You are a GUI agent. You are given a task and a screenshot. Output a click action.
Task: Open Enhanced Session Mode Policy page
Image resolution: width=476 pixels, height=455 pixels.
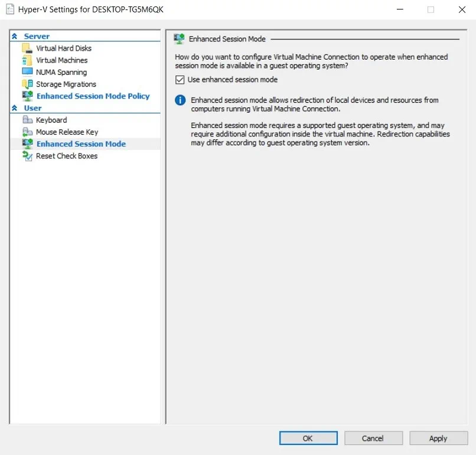(93, 96)
